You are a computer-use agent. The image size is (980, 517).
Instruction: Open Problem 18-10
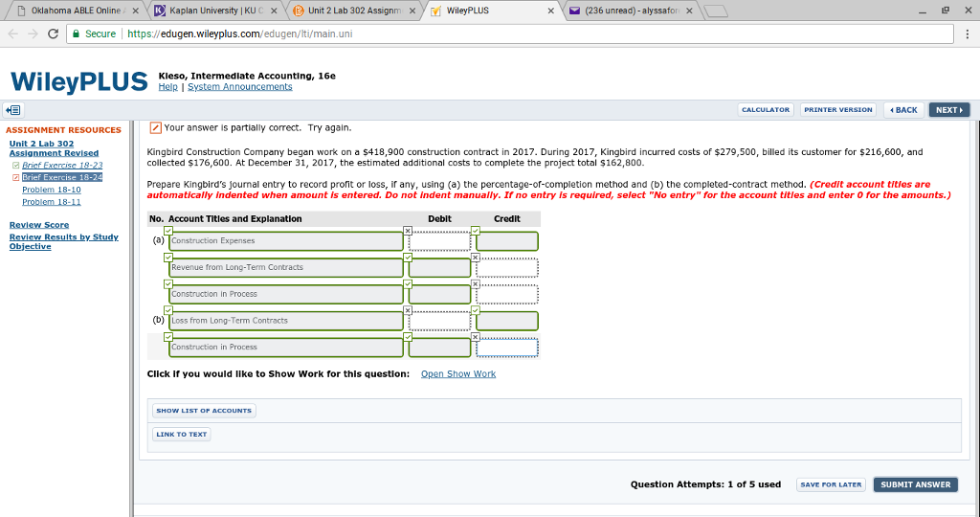pos(52,190)
